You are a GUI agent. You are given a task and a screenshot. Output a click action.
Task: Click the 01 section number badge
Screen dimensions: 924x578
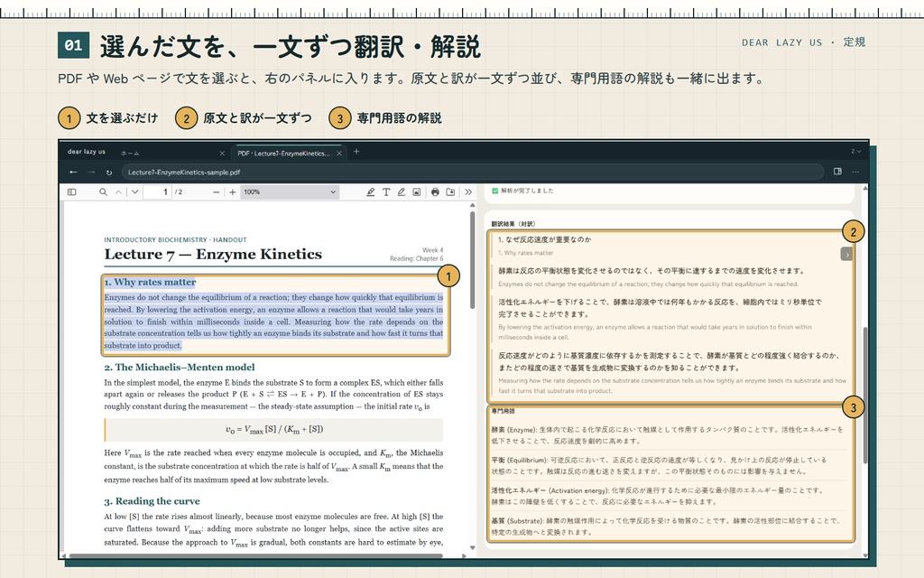73,45
